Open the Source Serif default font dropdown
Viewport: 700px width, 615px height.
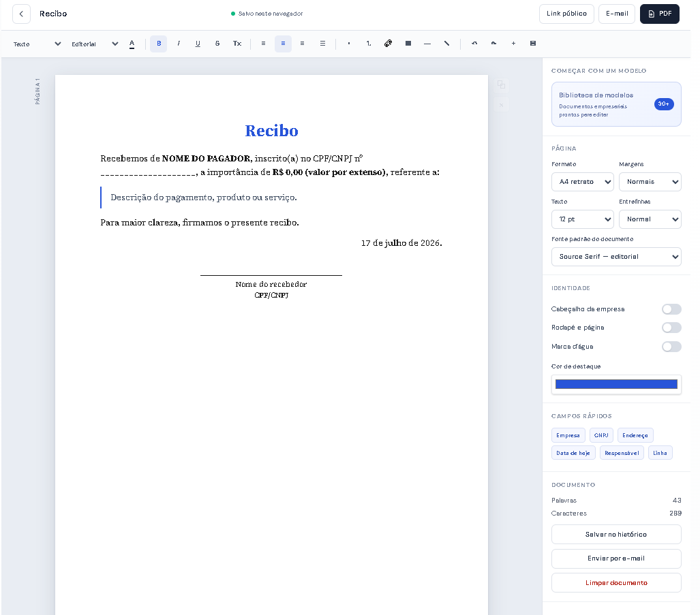tap(616, 257)
